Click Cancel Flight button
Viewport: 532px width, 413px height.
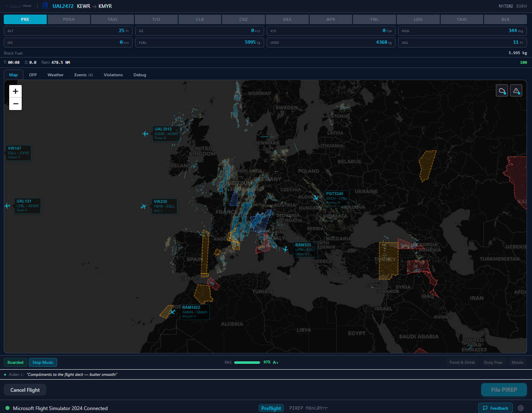point(25,390)
